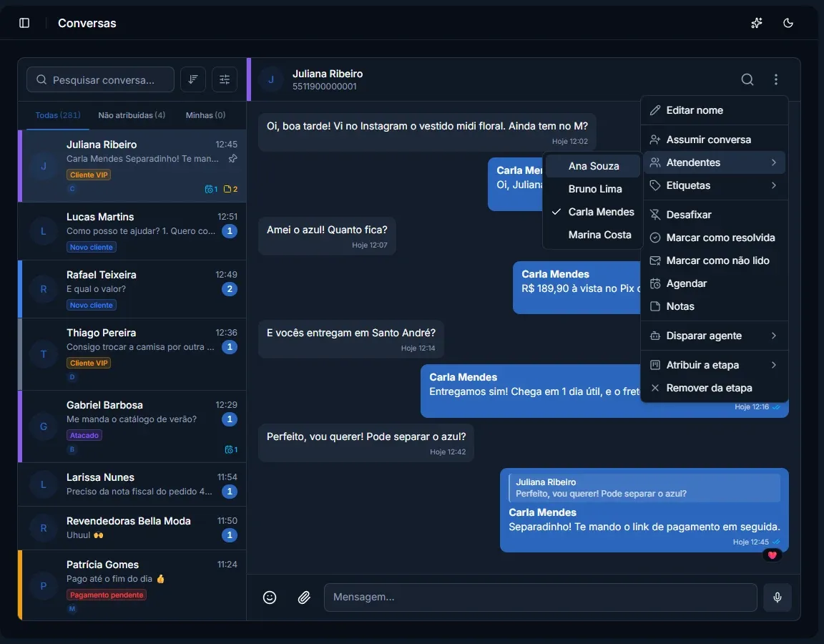Click the notes count icon on Juliana's row
Image resolution: width=824 pixels, height=644 pixels.
pyautogui.click(x=230, y=189)
